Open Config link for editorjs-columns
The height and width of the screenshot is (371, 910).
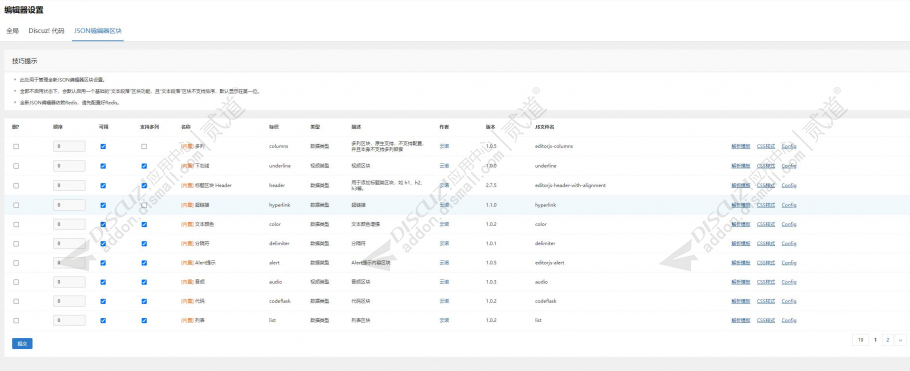pos(789,146)
